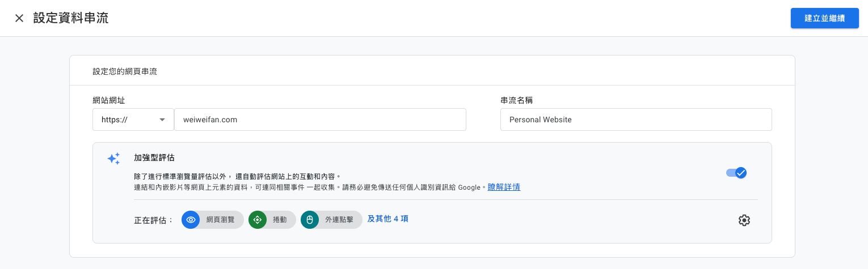Click the 建立並繼續 button
Viewport: 868px width, 269px height.
824,18
